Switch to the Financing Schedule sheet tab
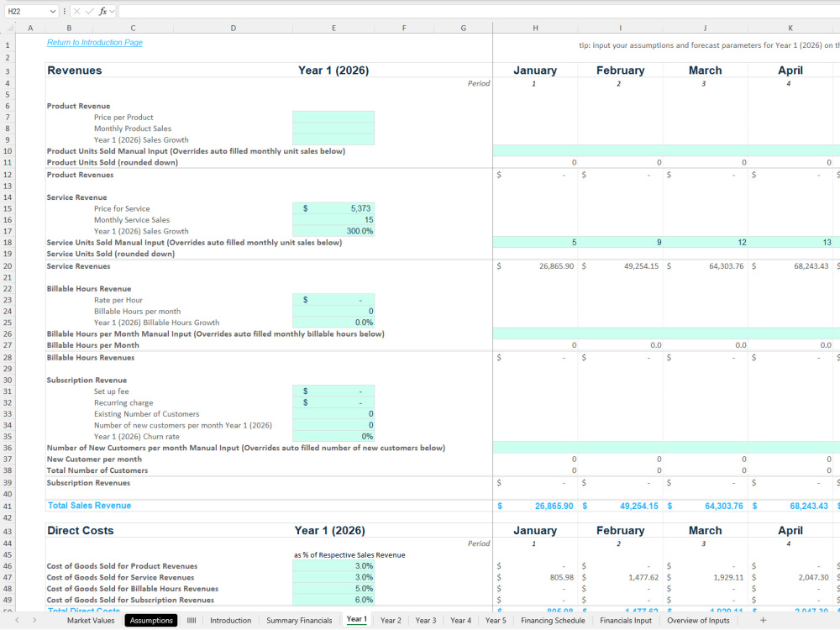The height and width of the screenshot is (630, 840). [x=553, y=621]
